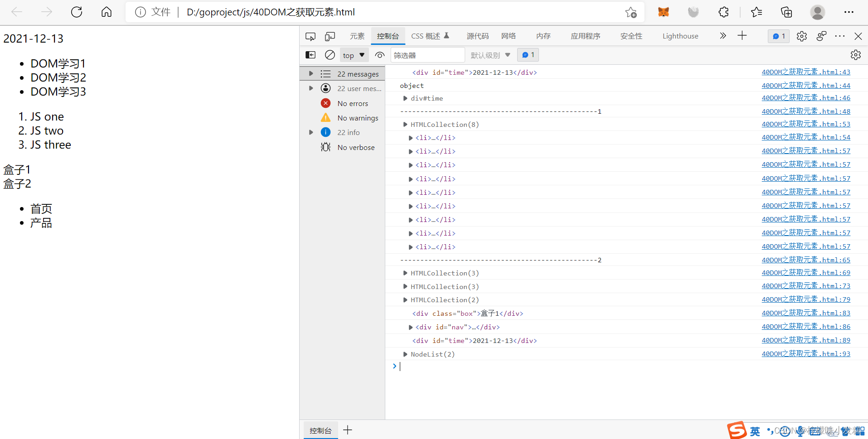Add page to favorites star icon
This screenshot has height=439, width=868.
tap(631, 12)
